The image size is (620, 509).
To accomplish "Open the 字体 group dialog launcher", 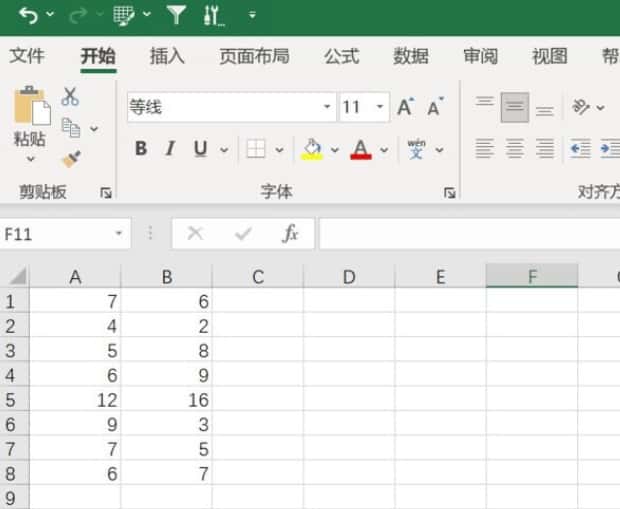I will pos(450,192).
